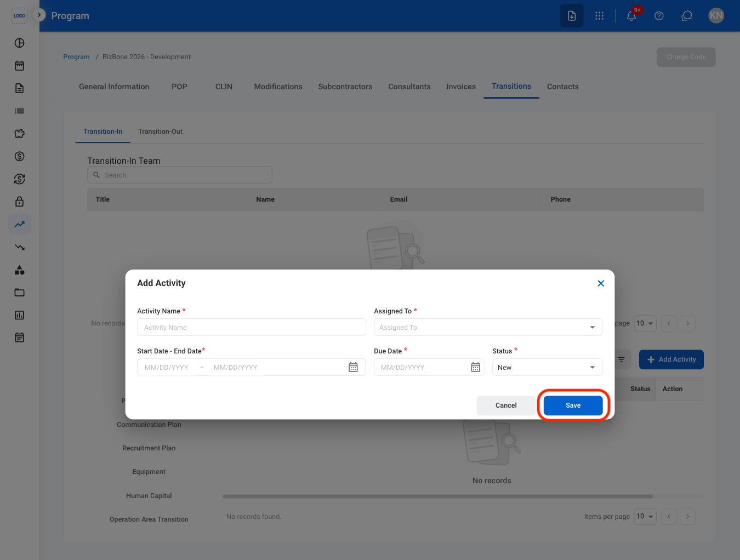This screenshot has width=740, height=560.
Task: Open the Transition-Out tab
Action: [x=160, y=132]
